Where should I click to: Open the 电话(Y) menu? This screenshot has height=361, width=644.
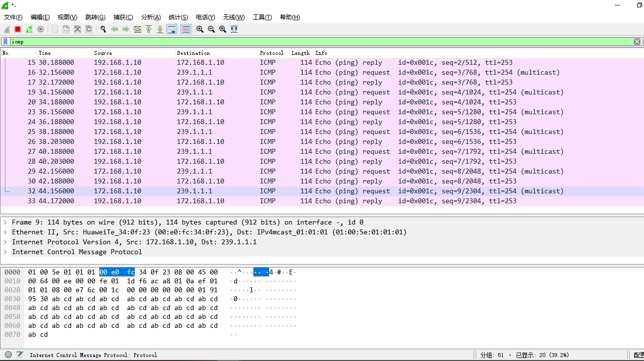click(205, 17)
